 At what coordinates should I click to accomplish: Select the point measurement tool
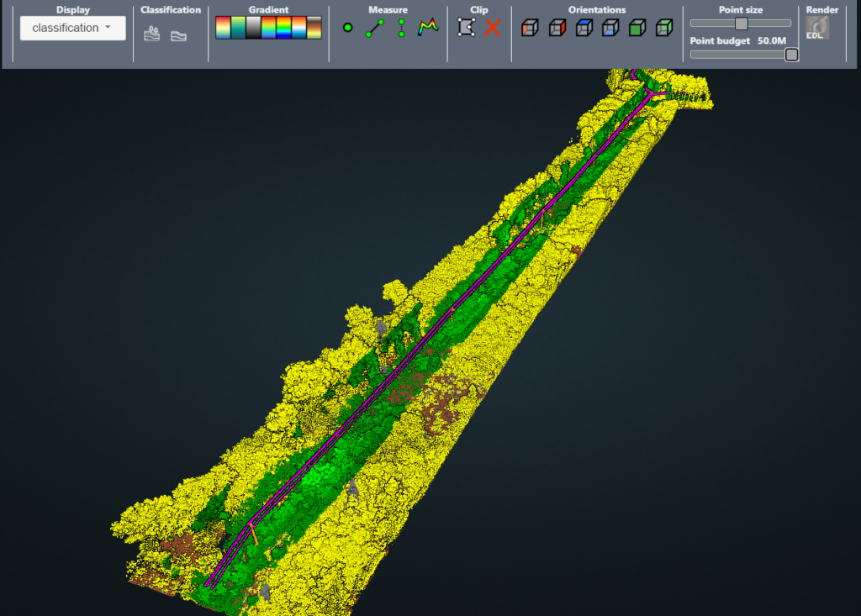pyautogui.click(x=347, y=28)
